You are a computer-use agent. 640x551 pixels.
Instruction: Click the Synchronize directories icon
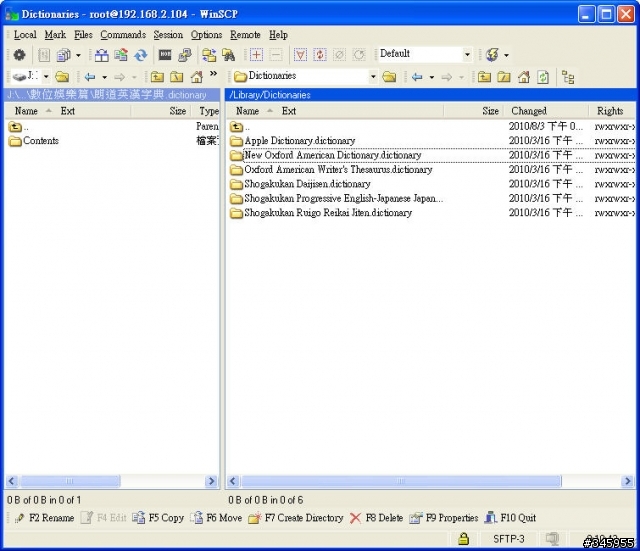click(121, 55)
